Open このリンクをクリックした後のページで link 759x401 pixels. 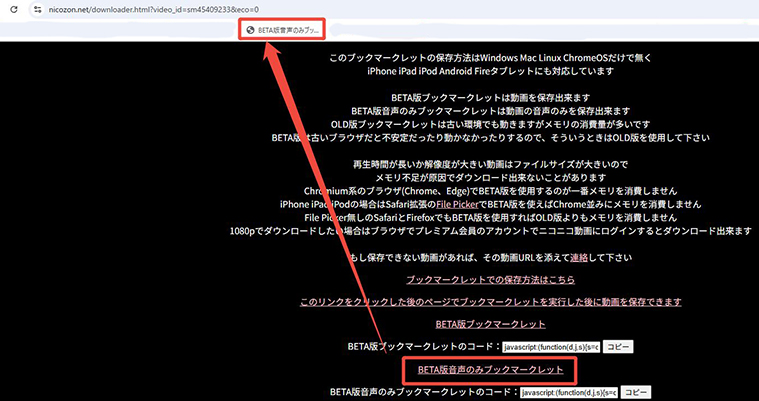[490, 302]
